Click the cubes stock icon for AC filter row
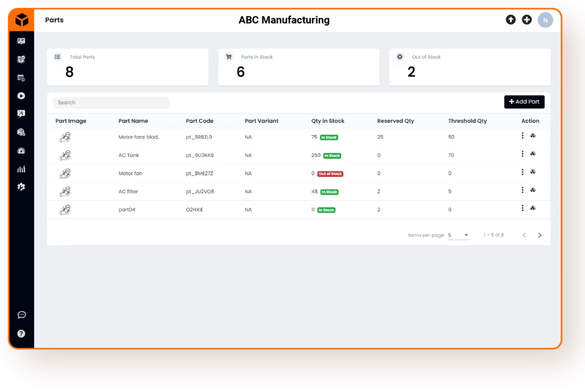Screen dimensions: 585x392 (x=533, y=190)
